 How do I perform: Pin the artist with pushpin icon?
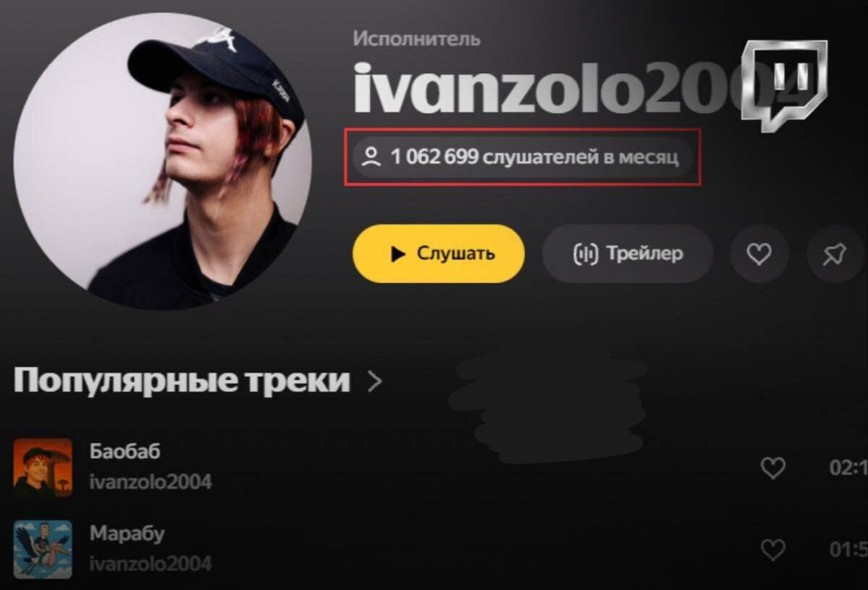[835, 254]
